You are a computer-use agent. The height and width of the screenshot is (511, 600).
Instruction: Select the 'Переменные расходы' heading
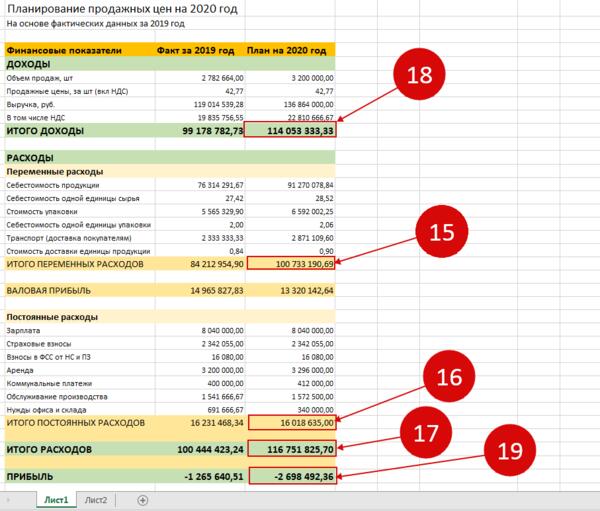(x=55, y=171)
